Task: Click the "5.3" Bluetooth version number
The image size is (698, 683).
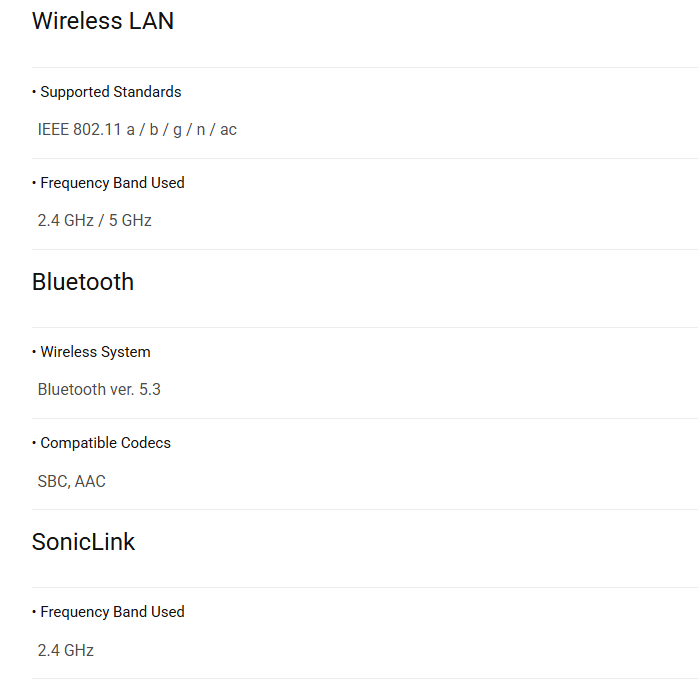Action: point(149,390)
